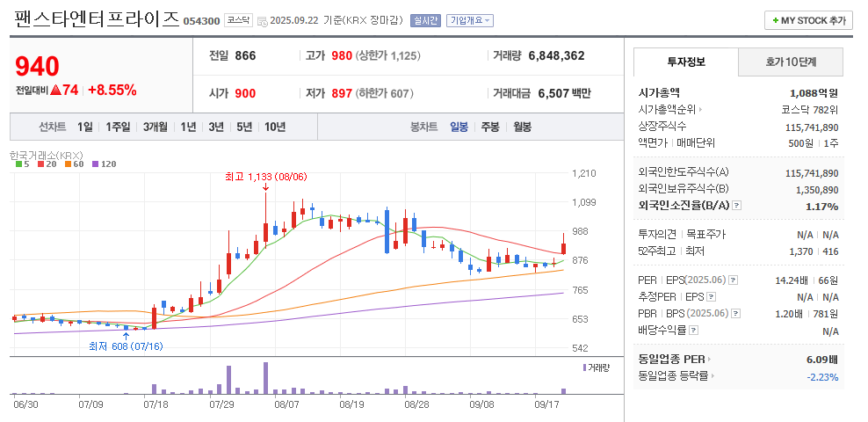Viewport: 868px width, 422px height.
Task: Open the help icon beside 추정PER EPS
Action: coord(712,297)
